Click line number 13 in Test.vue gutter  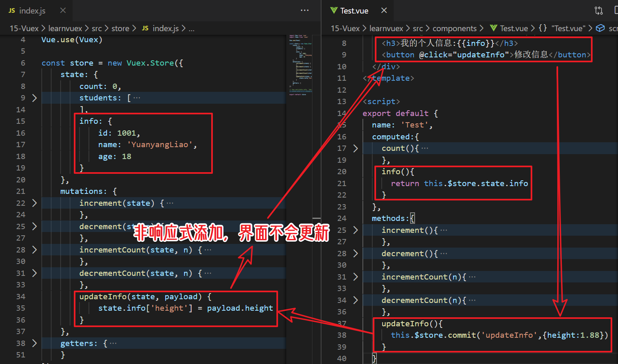click(x=342, y=102)
